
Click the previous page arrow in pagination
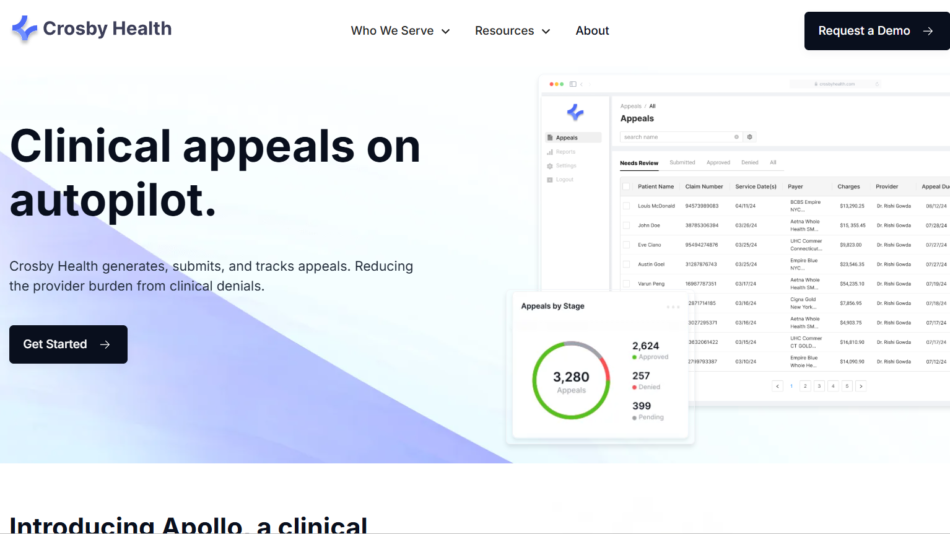pyautogui.click(x=777, y=386)
